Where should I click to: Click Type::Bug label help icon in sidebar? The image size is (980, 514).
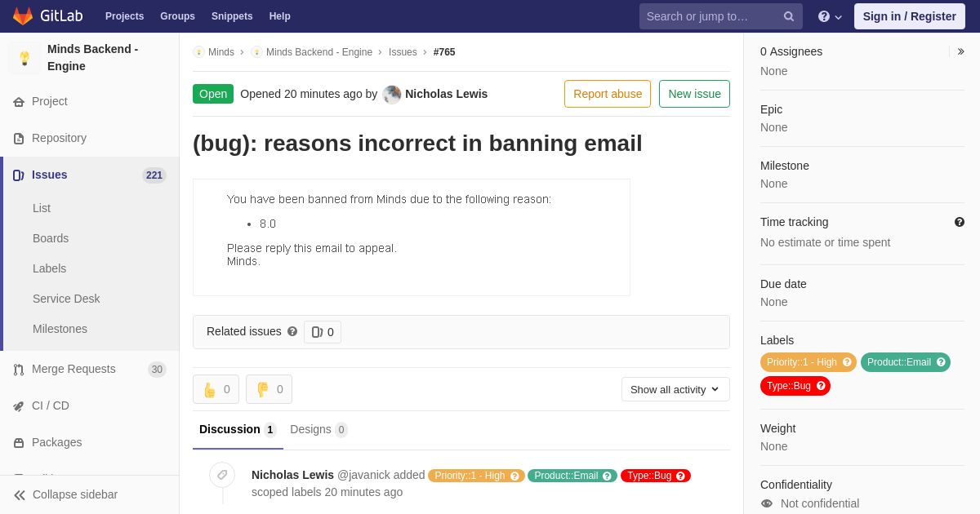point(821,386)
